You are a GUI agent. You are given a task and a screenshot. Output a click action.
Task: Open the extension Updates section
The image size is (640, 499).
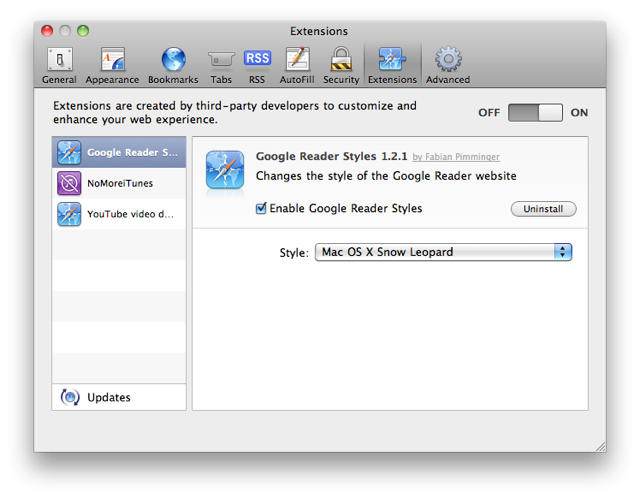108,397
